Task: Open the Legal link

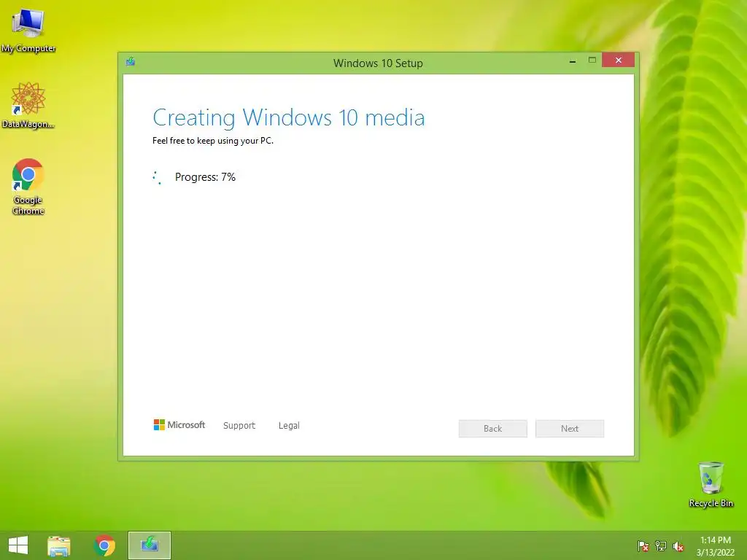Action: pos(289,426)
